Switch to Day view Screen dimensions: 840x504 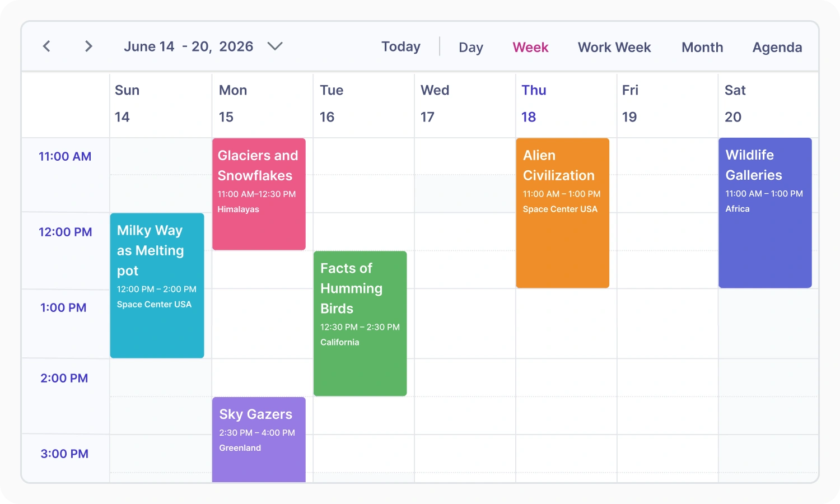[471, 48]
